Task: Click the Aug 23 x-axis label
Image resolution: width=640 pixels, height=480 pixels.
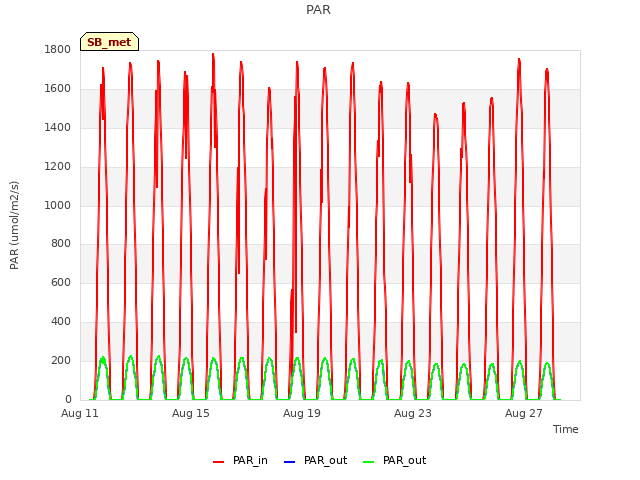Action: [x=413, y=413]
